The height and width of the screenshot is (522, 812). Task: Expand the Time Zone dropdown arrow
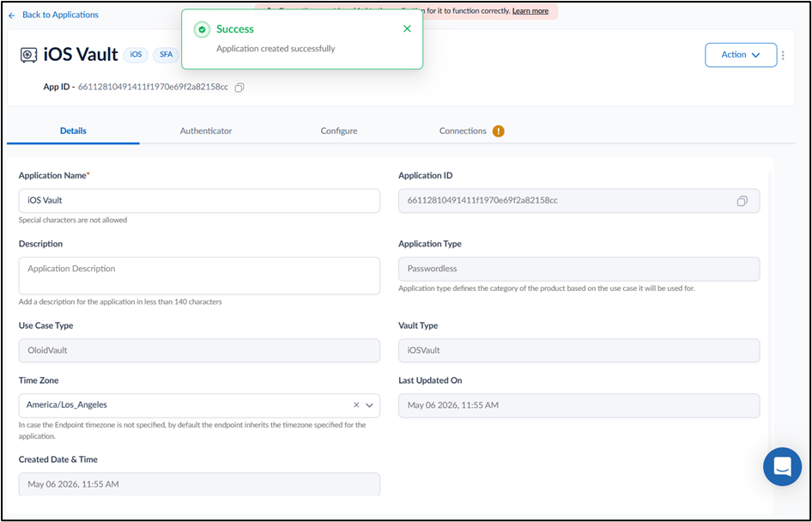[x=369, y=405]
